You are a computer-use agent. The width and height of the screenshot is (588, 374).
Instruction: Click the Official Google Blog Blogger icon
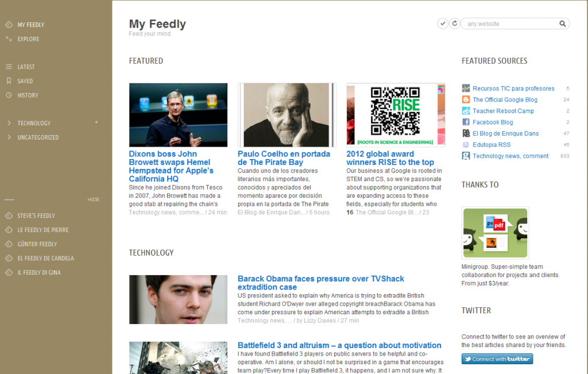tap(466, 100)
